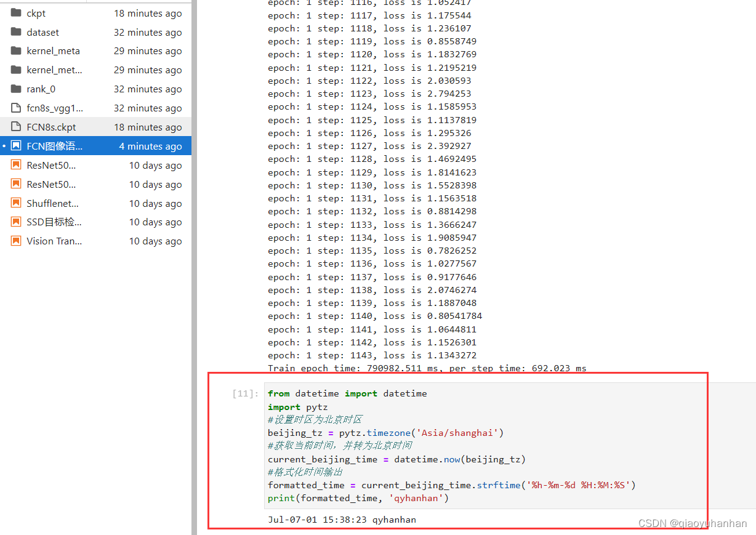This screenshot has height=535, width=756.
Task: Click the SSD目标检... notebook icon
Action: [x=16, y=222]
